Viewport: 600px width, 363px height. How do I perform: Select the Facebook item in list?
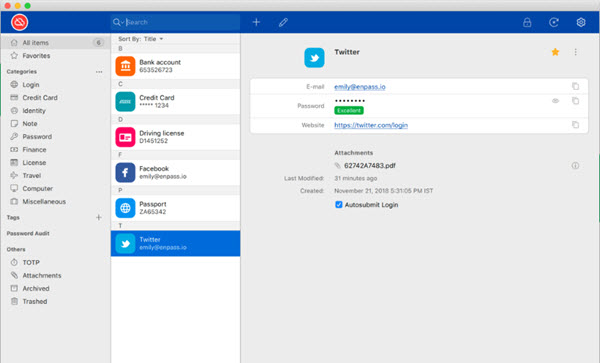coord(175,173)
